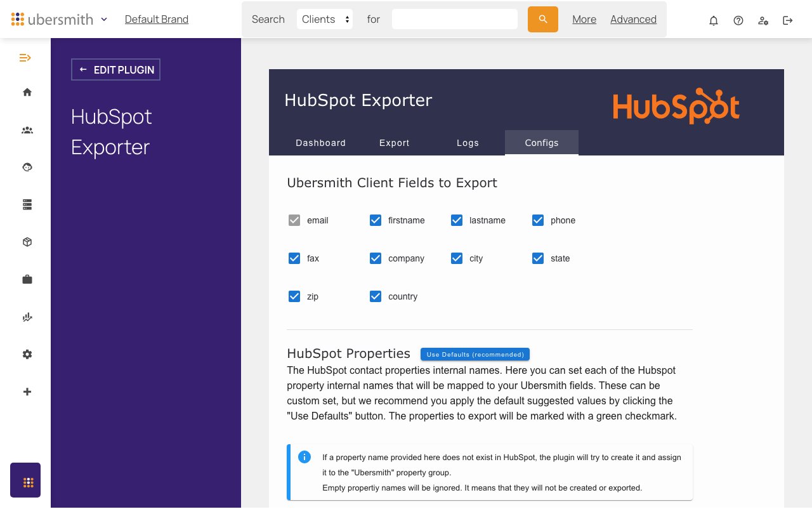Click the Edit Plugin back button

click(x=115, y=70)
